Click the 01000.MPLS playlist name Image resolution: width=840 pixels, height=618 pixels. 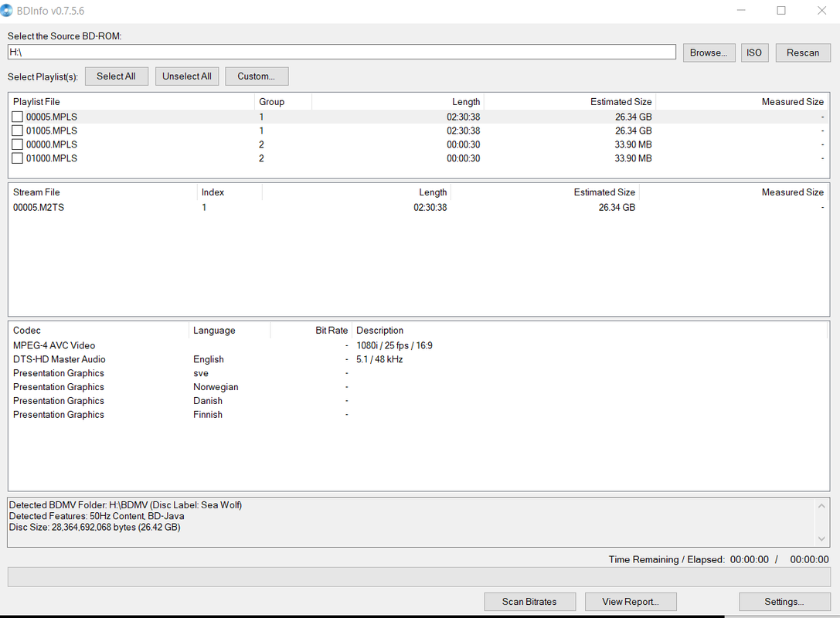(x=52, y=158)
